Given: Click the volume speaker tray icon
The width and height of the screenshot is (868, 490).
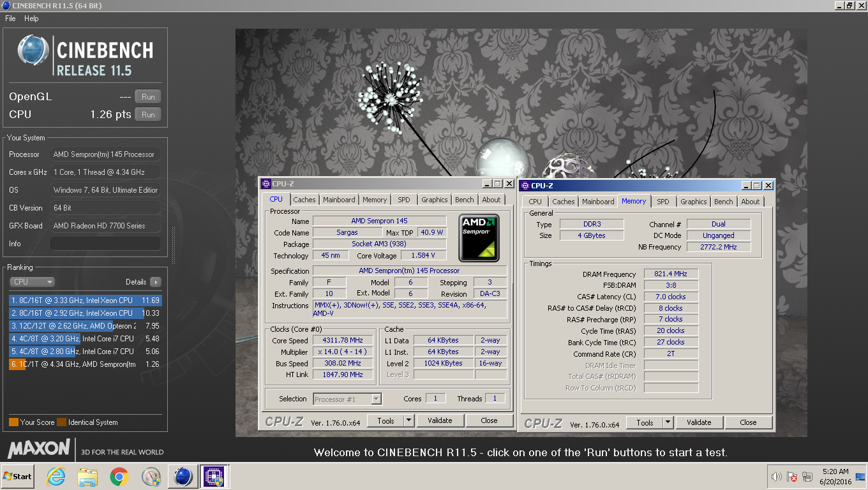Looking at the screenshot, I should pos(777,477).
